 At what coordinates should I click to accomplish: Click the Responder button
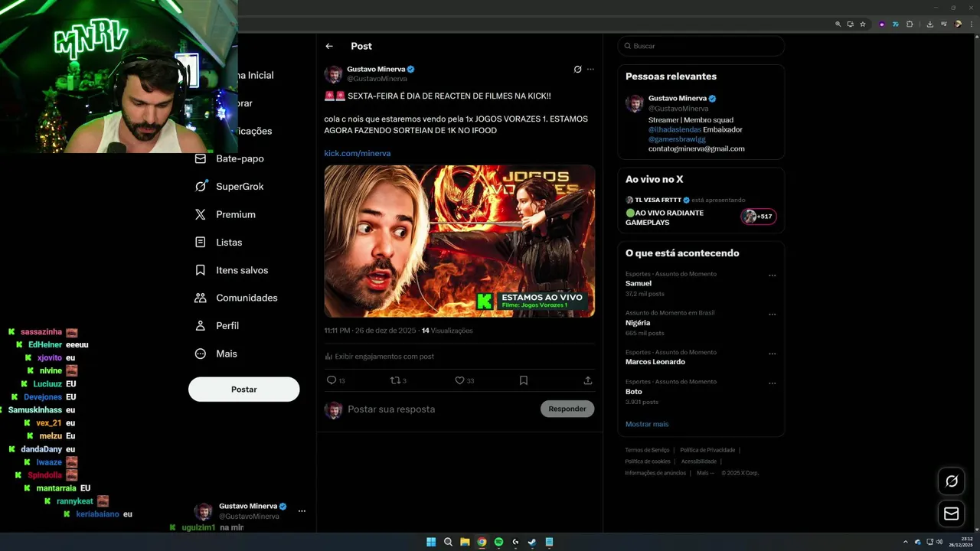tap(567, 409)
